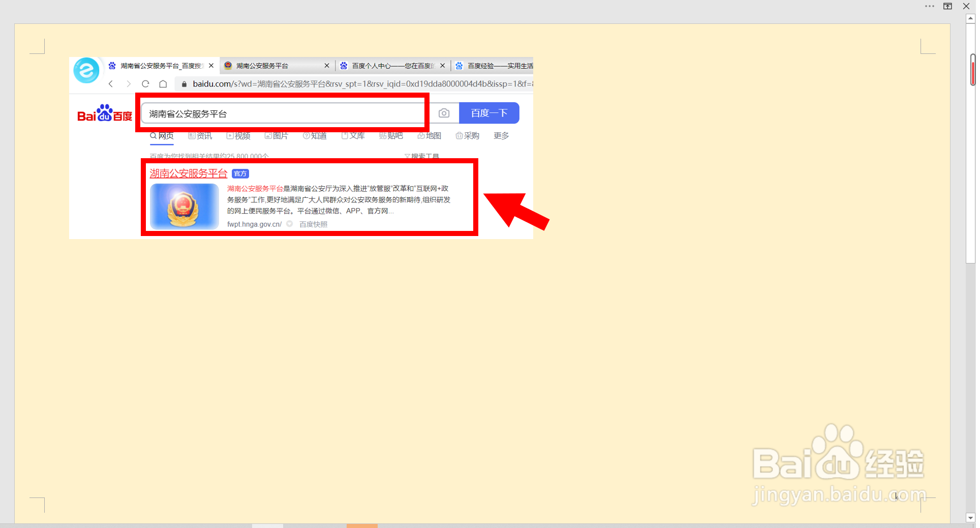Open the 更多 categories menu
Viewport: 980px width, 528px height.
501,136
